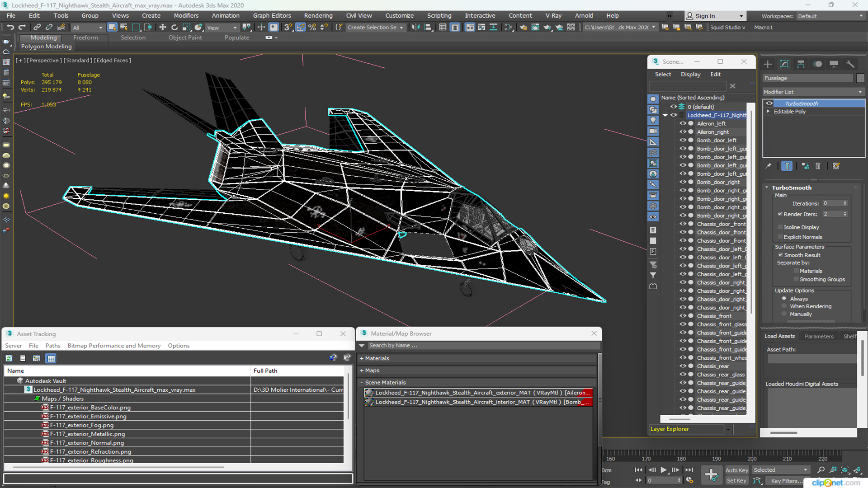Open the Rendered Frame Window icon

[x=535, y=28]
